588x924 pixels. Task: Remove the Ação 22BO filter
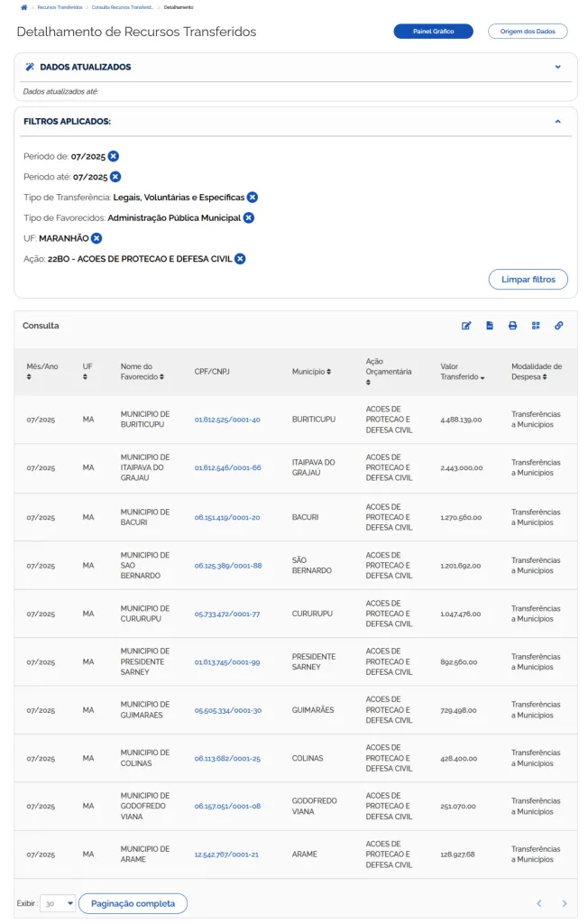pyautogui.click(x=240, y=259)
